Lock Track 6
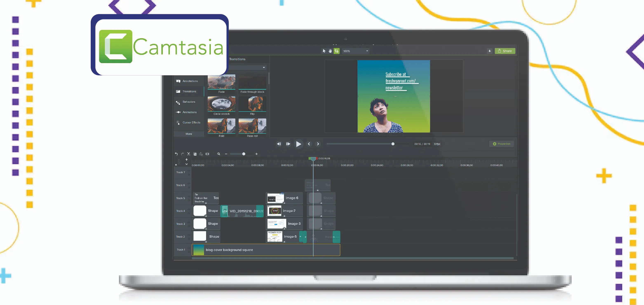644x305 pixels. (x=189, y=188)
